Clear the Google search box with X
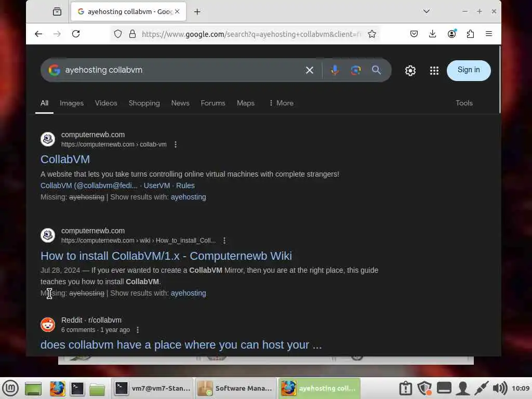 point(310,70)
